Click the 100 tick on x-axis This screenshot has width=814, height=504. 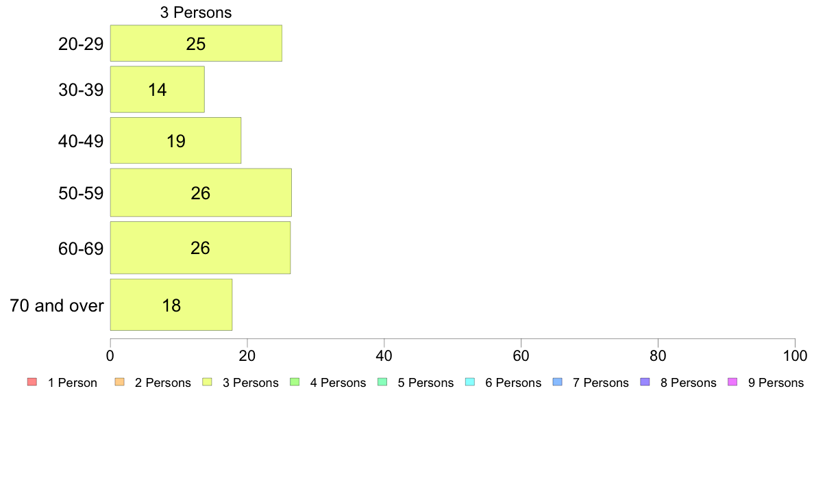tap(795, 355)
